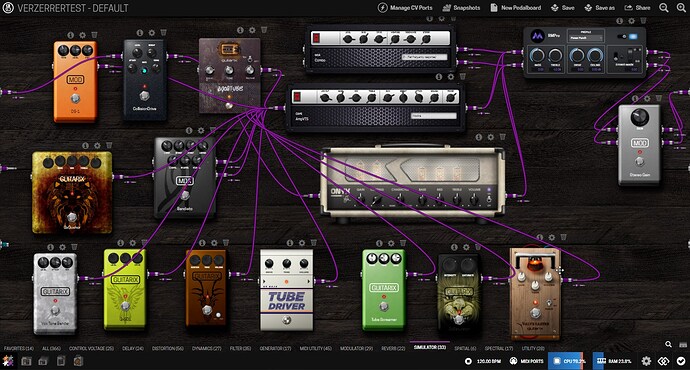
Task: Open the device settings gear
Action: [x=646, y=361]
